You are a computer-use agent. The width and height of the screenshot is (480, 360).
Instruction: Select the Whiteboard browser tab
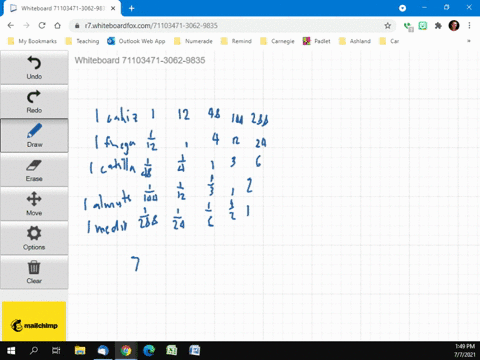62,8
